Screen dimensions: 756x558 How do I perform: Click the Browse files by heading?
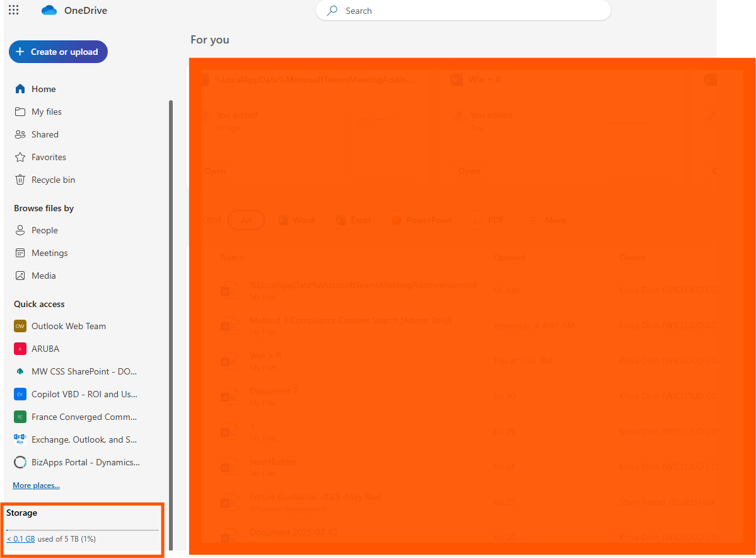pos(44,208)
